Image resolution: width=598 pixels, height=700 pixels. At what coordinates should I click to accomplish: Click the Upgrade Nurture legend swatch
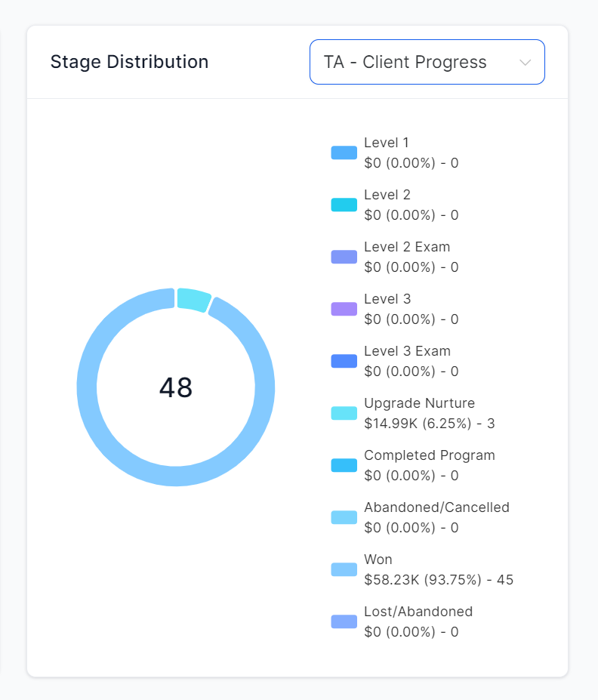click(344, 413)
